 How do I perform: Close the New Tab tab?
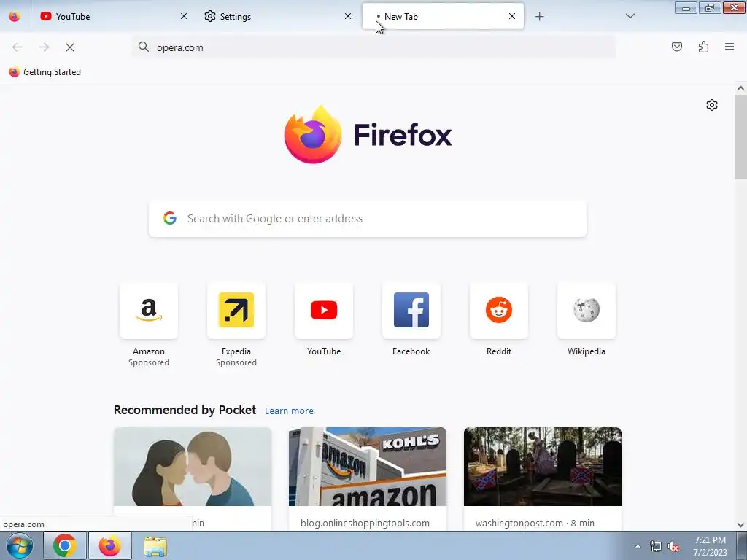tap(512, 16)
